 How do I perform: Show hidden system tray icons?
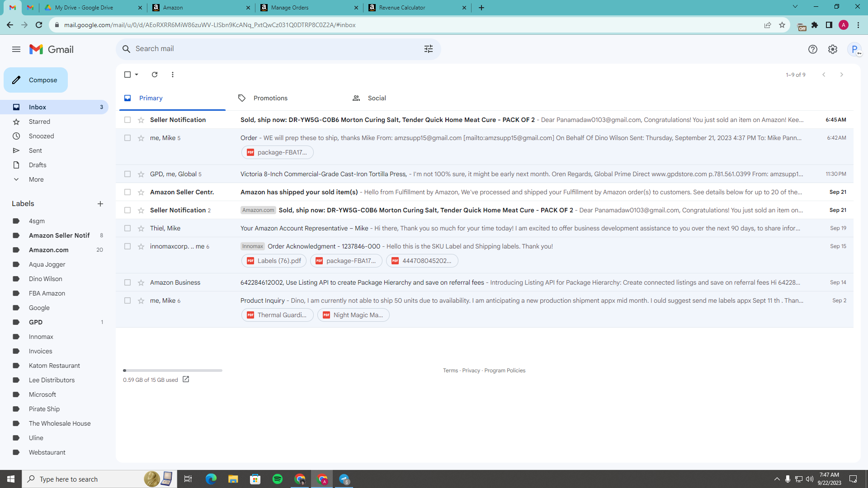click(x=777, y=479)
